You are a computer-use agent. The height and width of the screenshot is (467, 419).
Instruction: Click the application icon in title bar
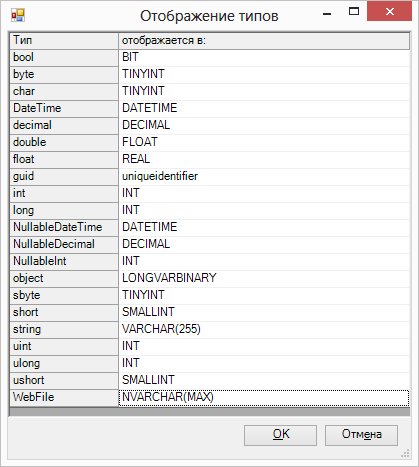pos(18,15)
